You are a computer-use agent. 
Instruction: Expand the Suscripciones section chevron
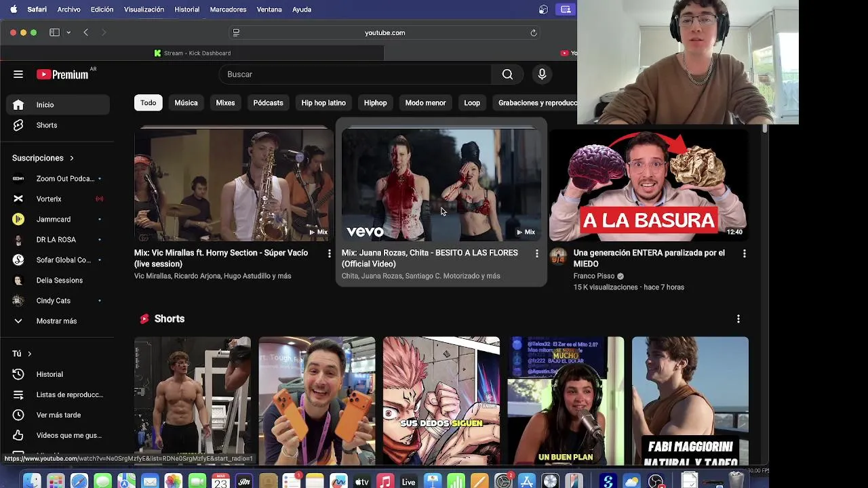(71, 158)
